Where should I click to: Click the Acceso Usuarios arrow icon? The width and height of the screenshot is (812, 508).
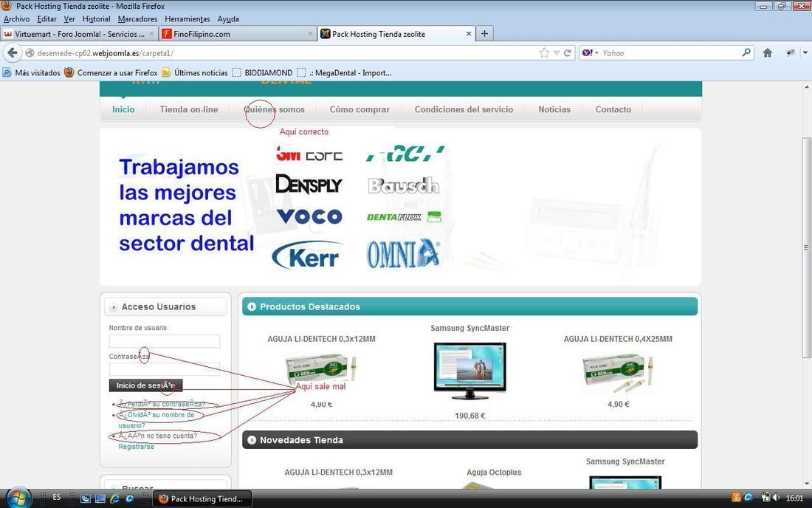coord(114,307)
